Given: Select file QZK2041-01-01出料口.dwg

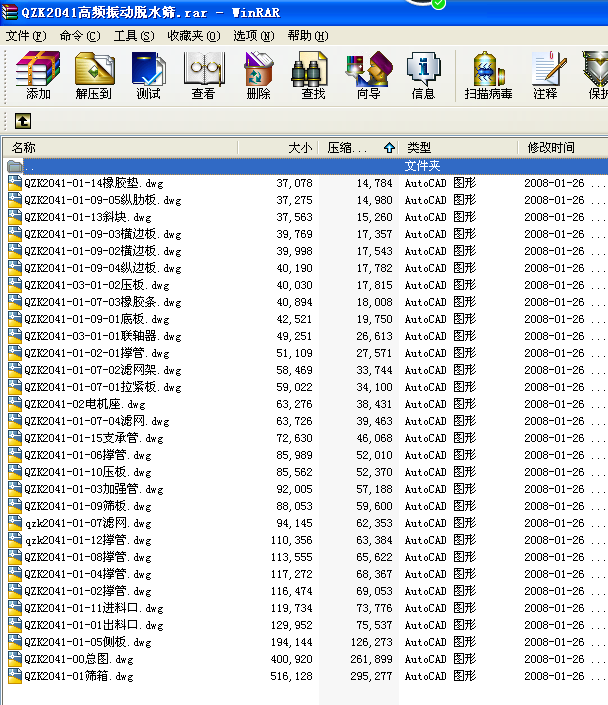Looking at the screenshot, I should pyautogui.click(x=94, y=625).
